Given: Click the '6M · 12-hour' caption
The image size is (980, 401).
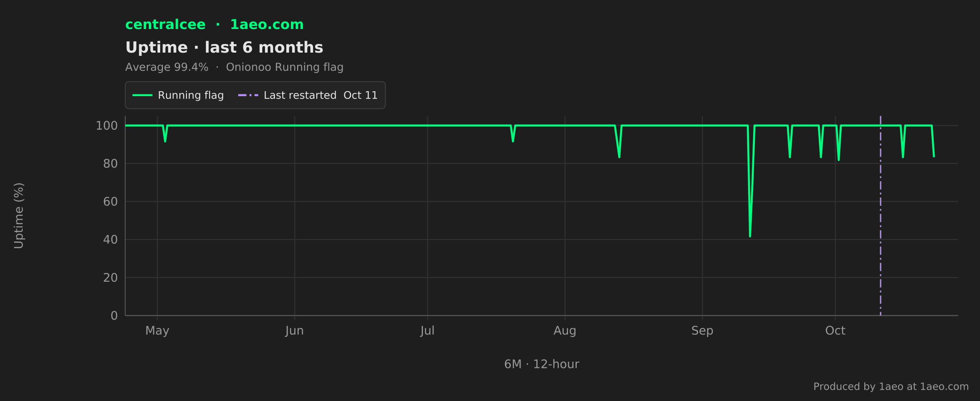Looking at the screenshot, I should point(542,364).
